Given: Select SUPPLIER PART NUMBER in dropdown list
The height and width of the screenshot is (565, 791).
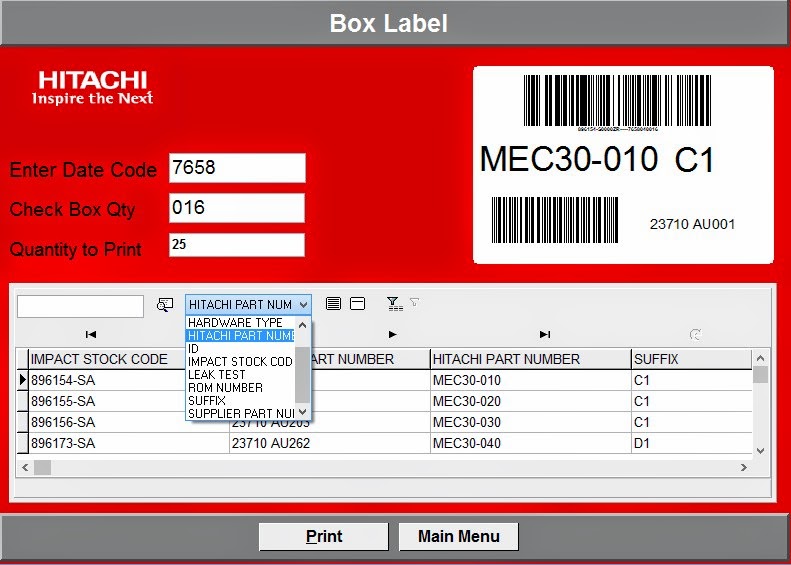Looking at the screenshot, I should point(241,414).
